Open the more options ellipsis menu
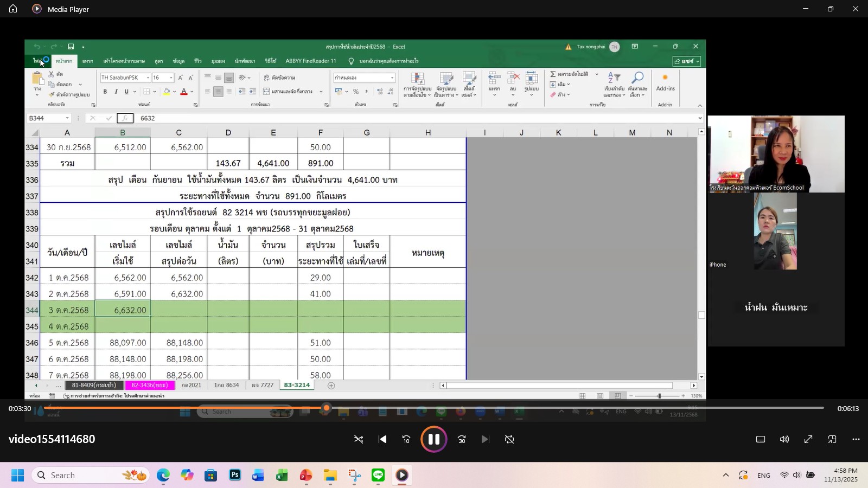868x488 pixels. pos(856,439)
